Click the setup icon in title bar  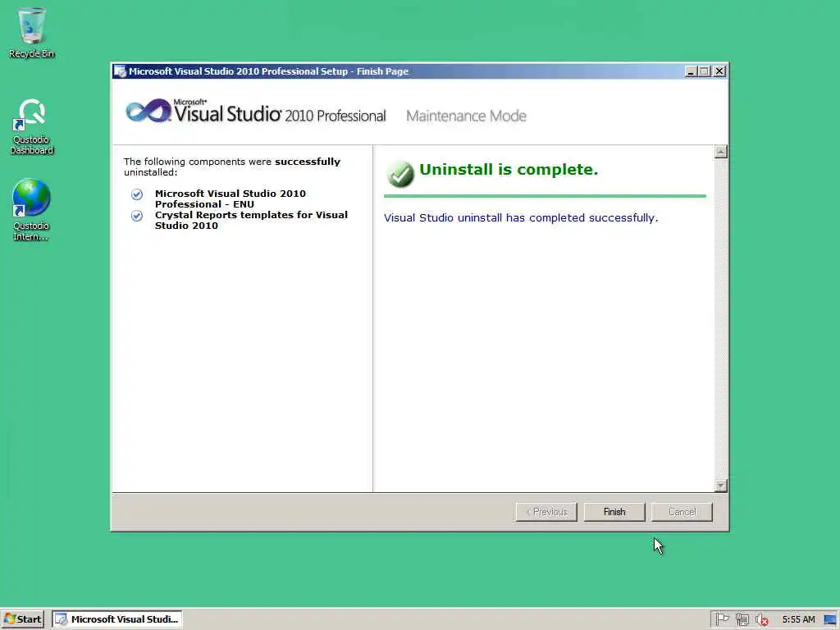pos(120,71)
